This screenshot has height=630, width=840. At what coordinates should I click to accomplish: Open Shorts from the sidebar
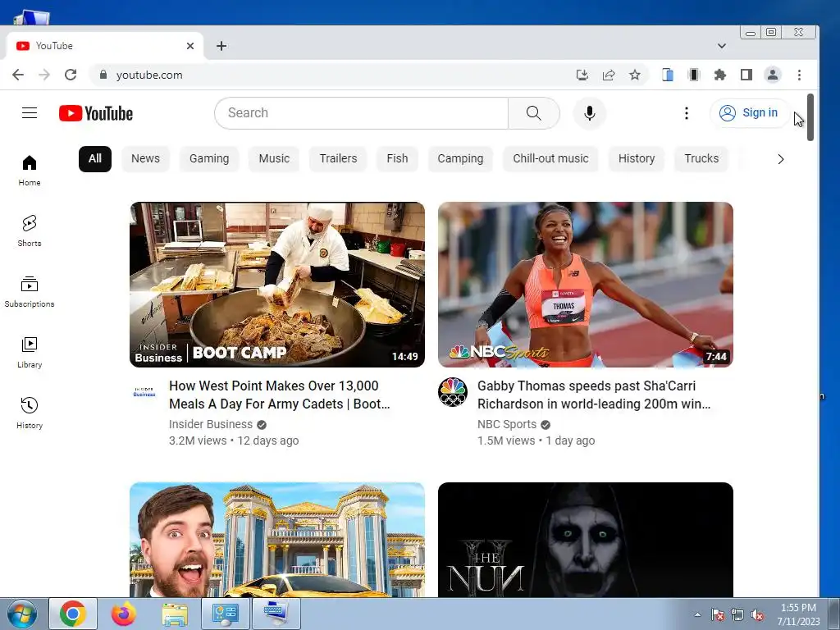click(30, 231)
